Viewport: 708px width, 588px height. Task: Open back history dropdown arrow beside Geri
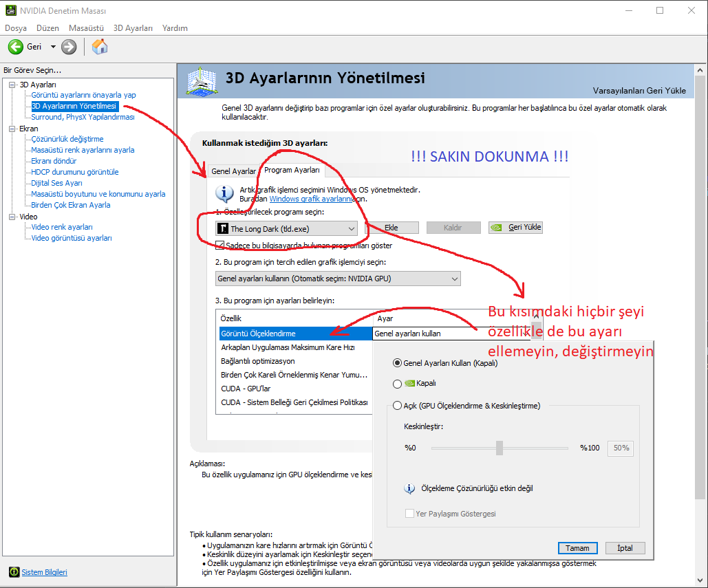coord(53,47)
